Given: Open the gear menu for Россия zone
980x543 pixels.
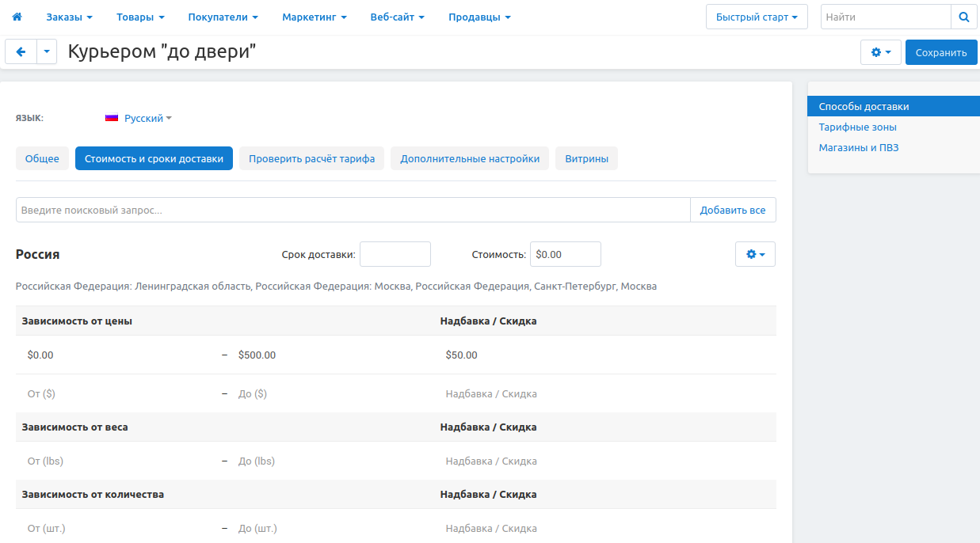Looking at the screenshot, I should click(755, 254).
